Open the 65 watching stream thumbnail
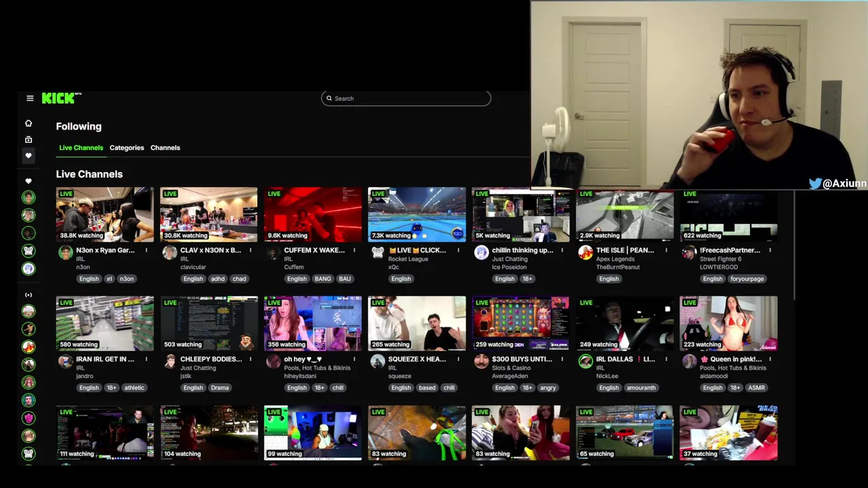Screen dimensions: 868x488 click(625, 433)
